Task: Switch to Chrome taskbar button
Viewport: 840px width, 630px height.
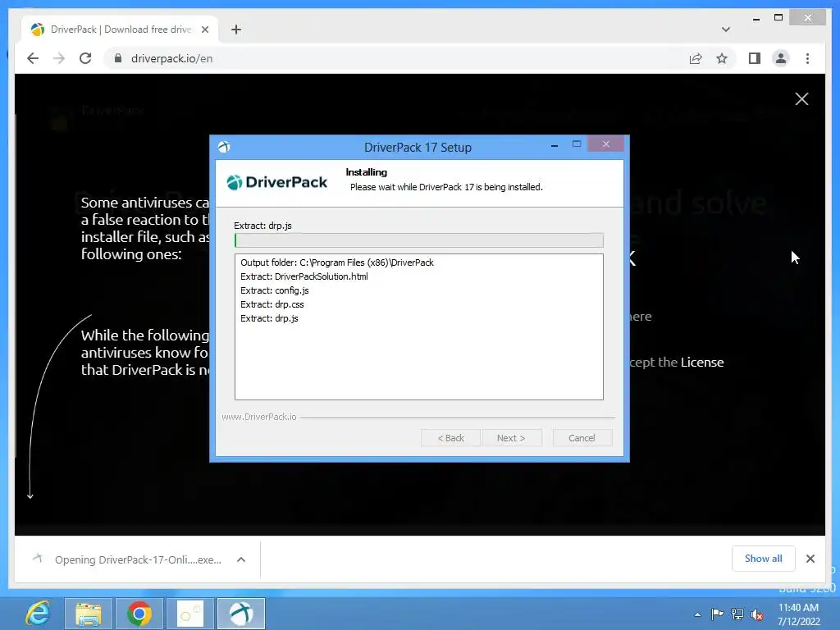Action: [x=139, y=614]
